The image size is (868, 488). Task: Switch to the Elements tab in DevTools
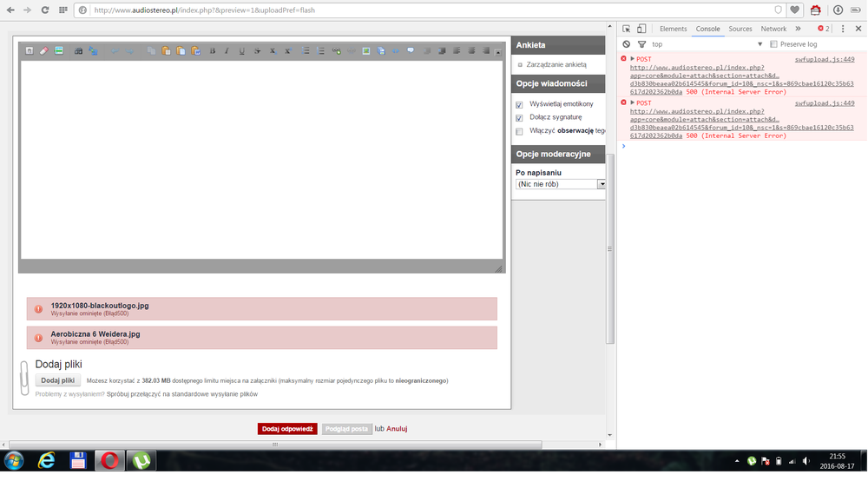click(x=673, y=29)
